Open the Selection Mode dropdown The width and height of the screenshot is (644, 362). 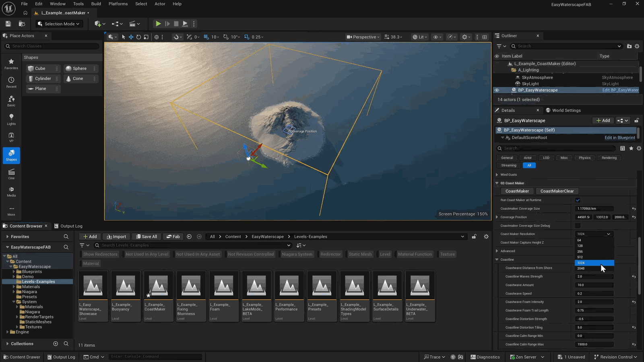pyautogui.click(x=59, y=24)
